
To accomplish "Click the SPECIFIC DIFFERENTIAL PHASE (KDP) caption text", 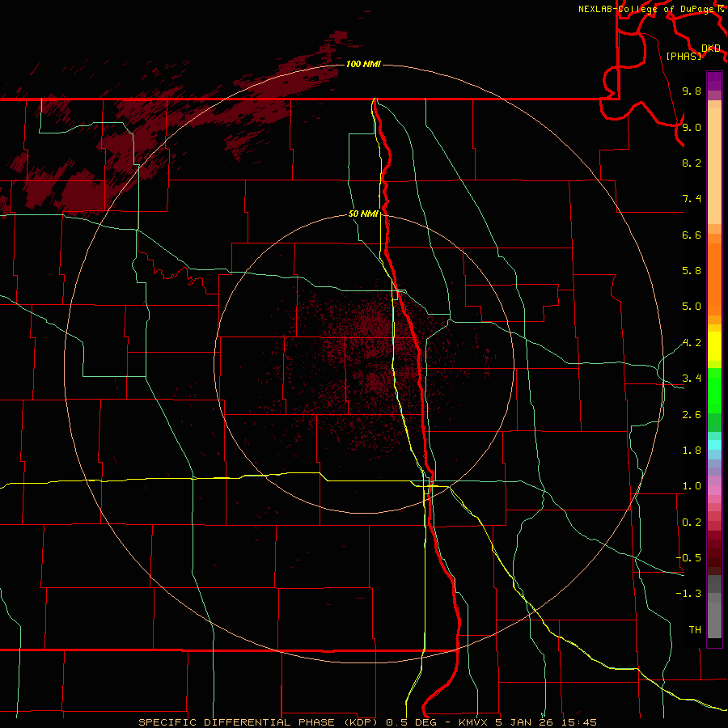I will point(260,722).
